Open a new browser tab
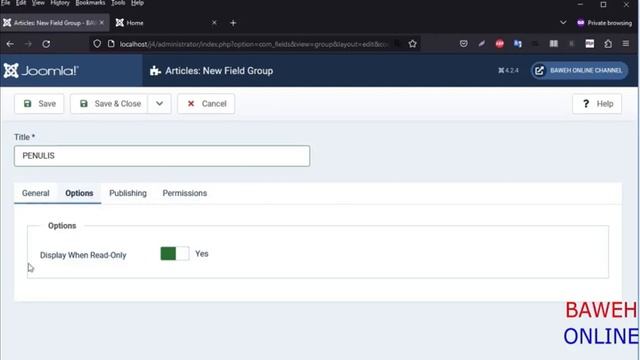 point(233,23)
